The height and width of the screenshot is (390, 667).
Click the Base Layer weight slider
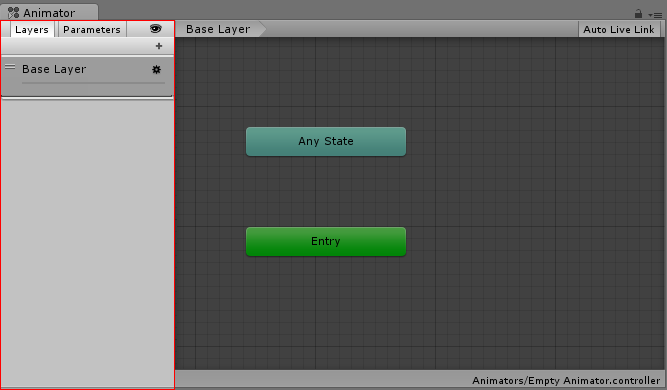click(93, 83)
